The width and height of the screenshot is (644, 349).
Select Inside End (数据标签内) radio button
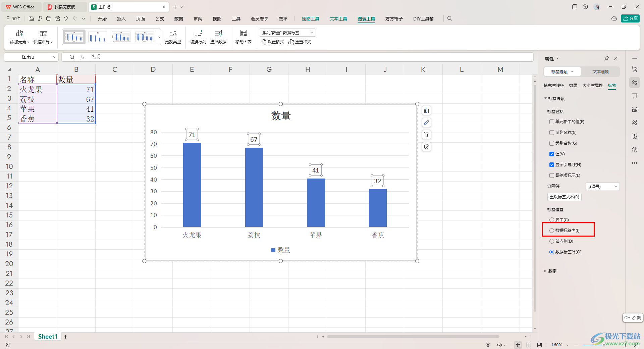point(552,231)
